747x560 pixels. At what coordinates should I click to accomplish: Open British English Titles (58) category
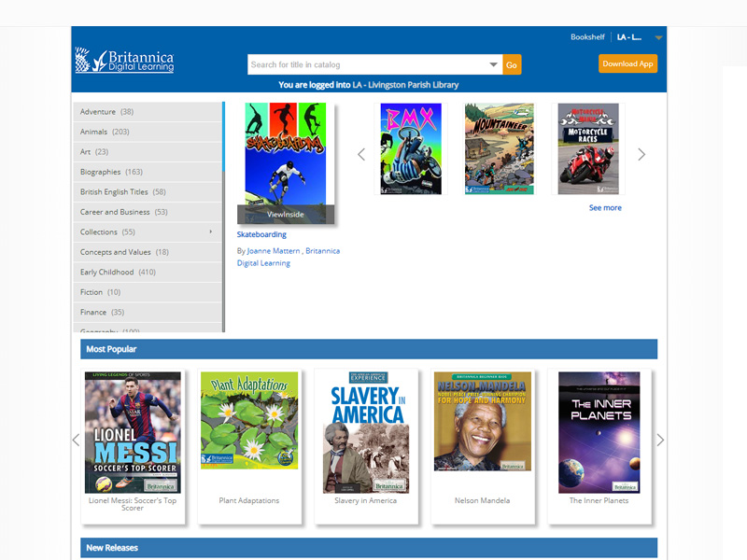click(148, 191)
